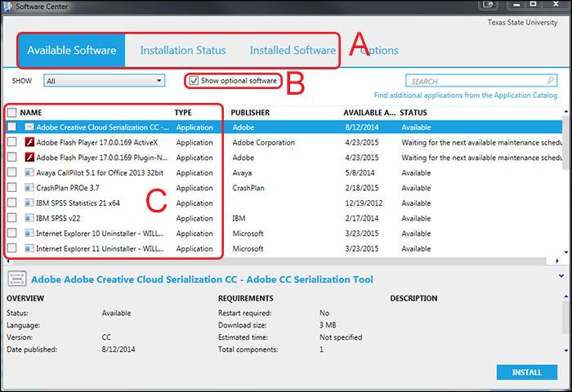Click the Internet Explorer 10 Uninstaller icon

tap(29, 233)
